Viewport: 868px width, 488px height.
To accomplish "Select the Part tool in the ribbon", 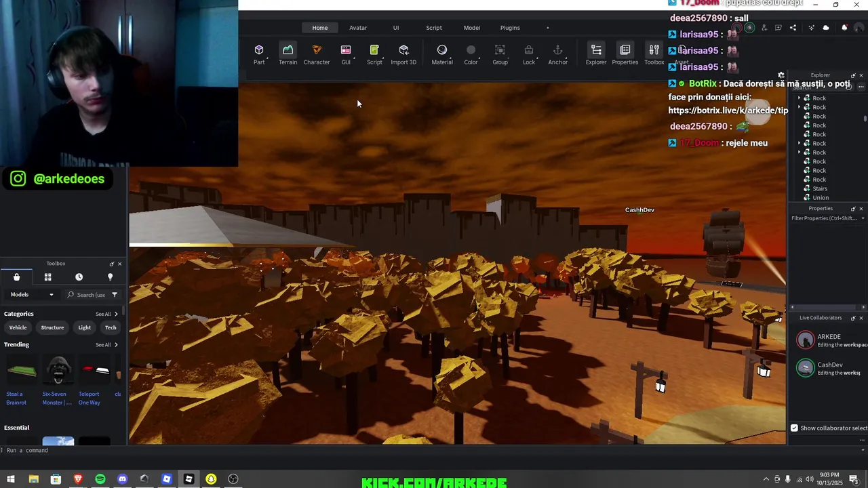I will coord(259,54).
